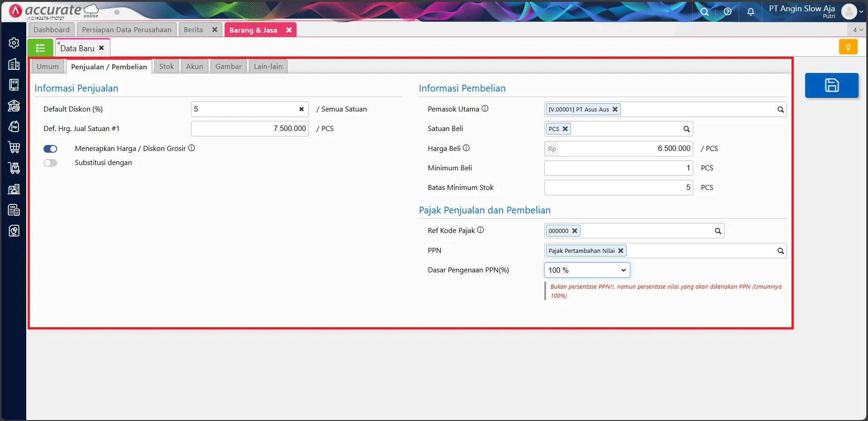Switch to the Lain-lain tab
This screenshot has width=868, height=421.
(x=268, y=67)
